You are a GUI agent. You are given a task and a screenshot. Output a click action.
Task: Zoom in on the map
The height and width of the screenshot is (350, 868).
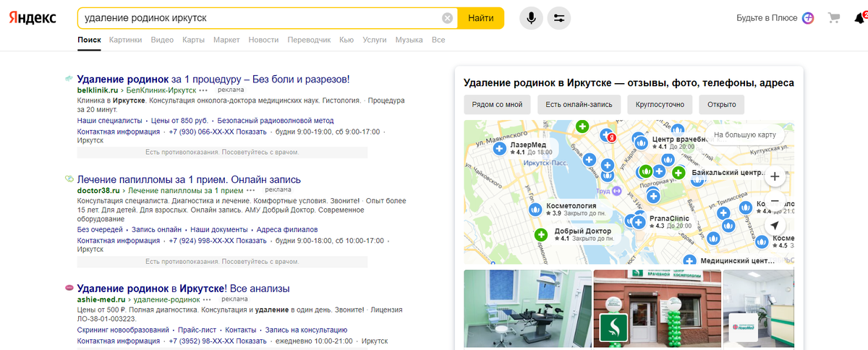[774, 176]
